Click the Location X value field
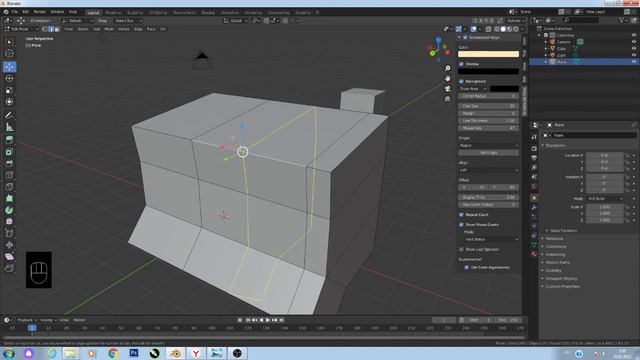 point(605,155)
